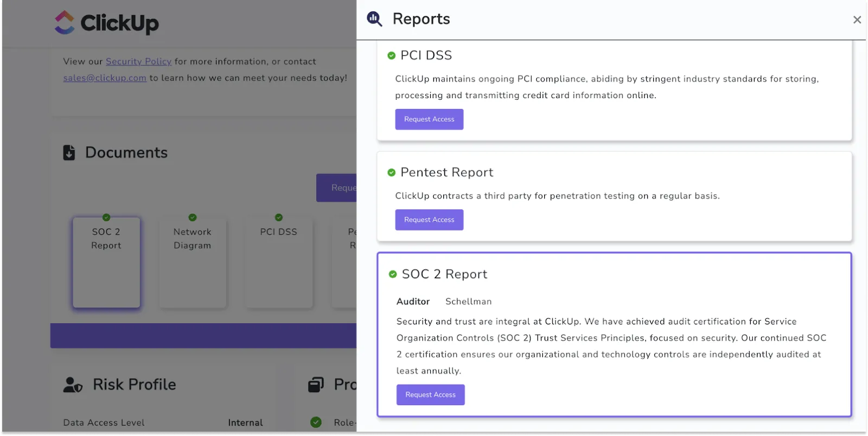Click the Reports magnifier chart icon

tap(374, 19)
